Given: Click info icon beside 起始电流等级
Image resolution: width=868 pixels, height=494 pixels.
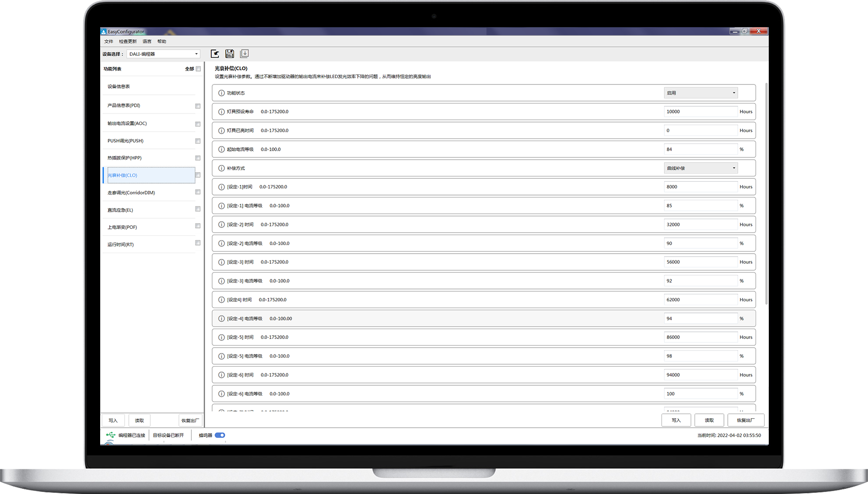Looking at the screenshot, I should [221, 149].
